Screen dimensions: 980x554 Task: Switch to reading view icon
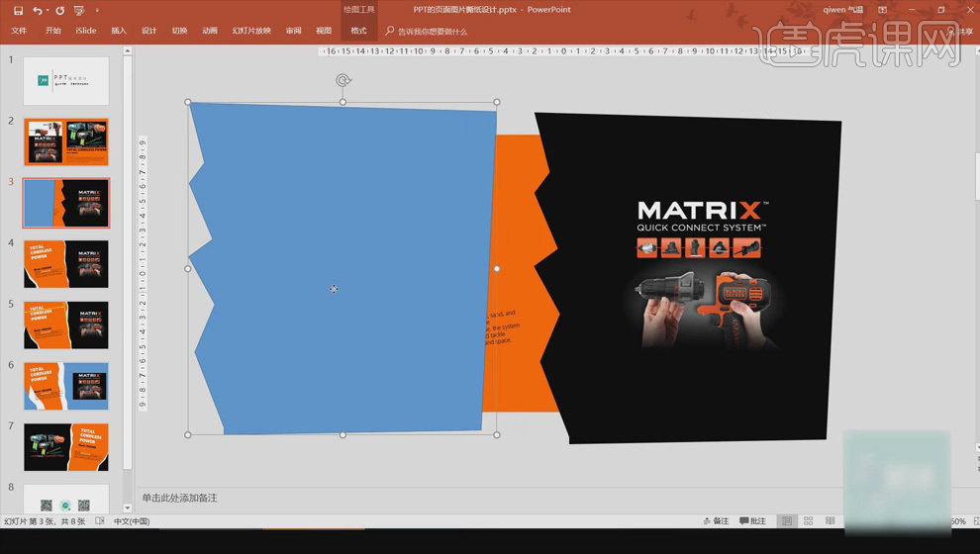[830, 521]
